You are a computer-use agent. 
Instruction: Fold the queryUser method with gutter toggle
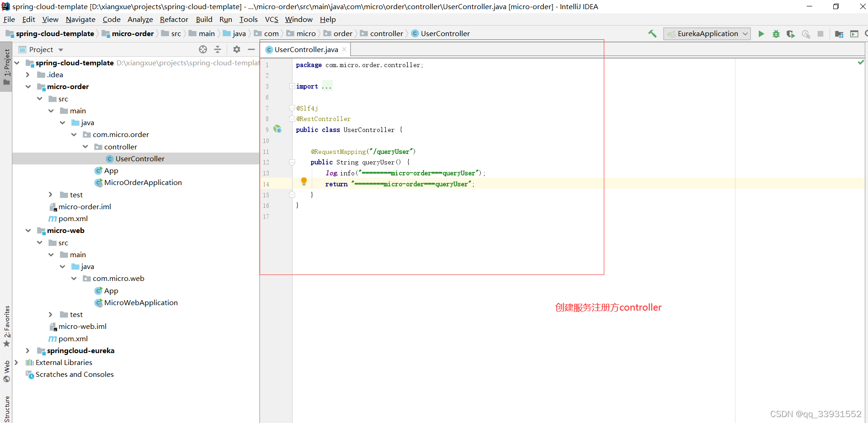(x=292, y=162)
